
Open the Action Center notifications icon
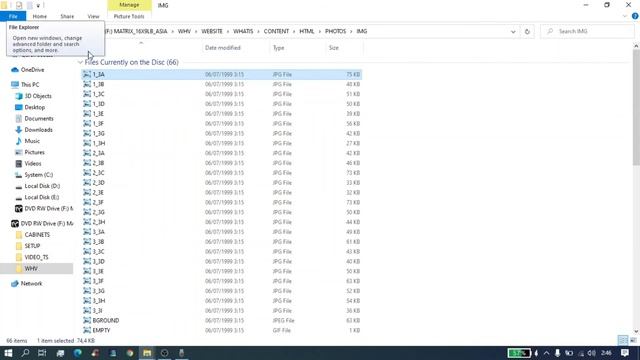point(624,353)
